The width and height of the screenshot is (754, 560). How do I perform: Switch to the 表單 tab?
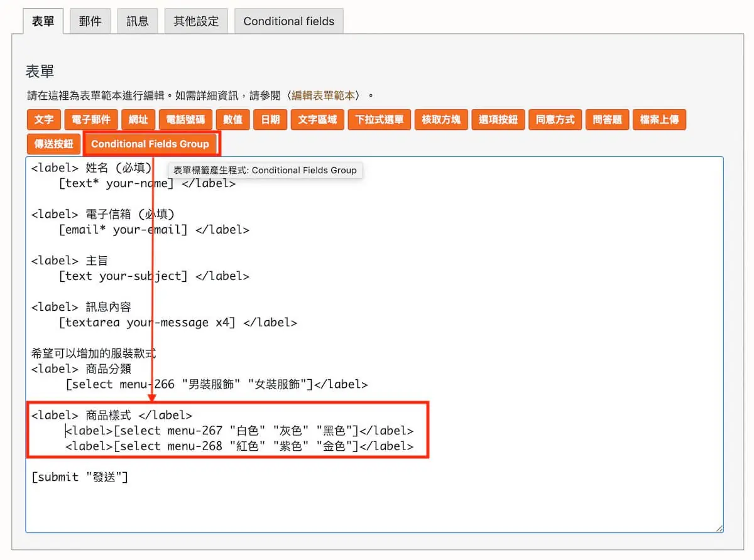click(x=43, y=21)
